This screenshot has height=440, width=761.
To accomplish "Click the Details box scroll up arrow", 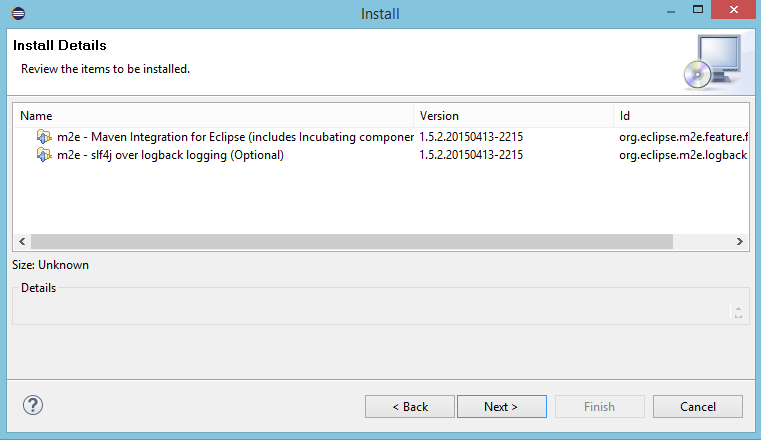I will point(738,308).
